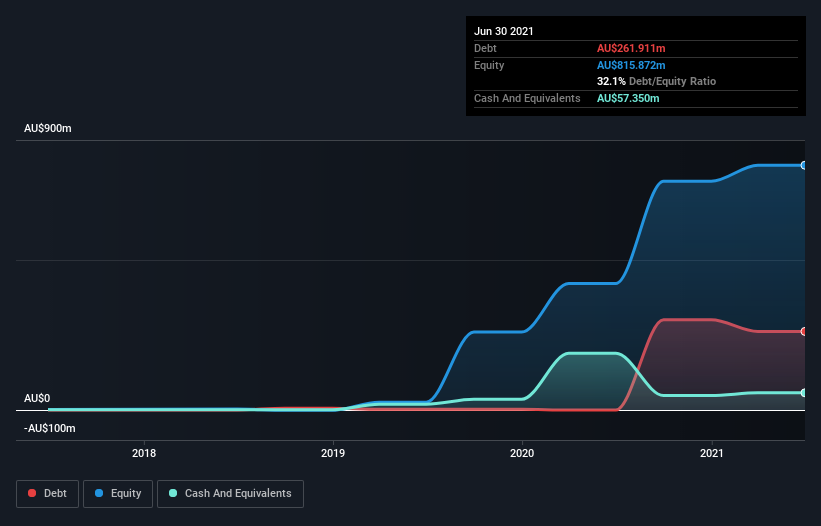Click the AU$900m axis label
This screenshot has height=526, width=821.
(48, 128)
